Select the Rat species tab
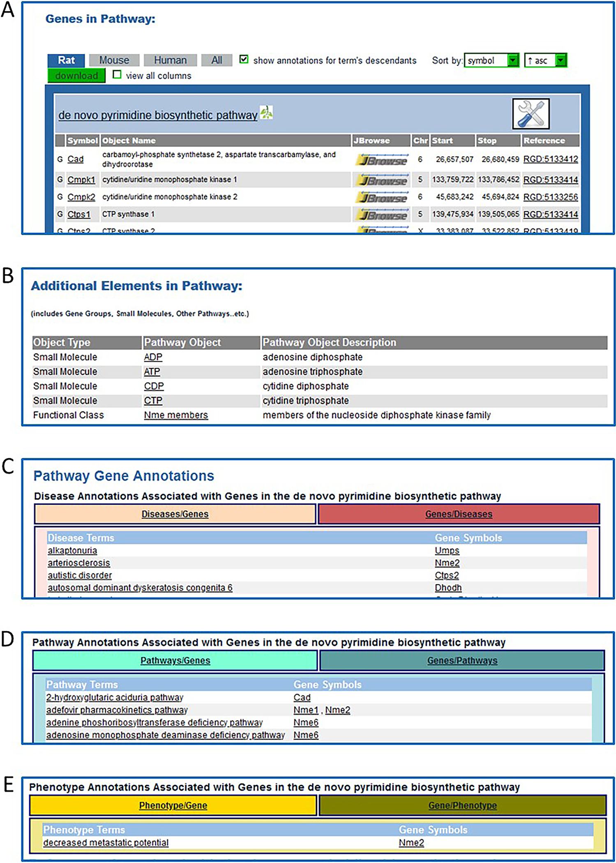This screenshot has height=863, width=616. click(x=66, y=60)
